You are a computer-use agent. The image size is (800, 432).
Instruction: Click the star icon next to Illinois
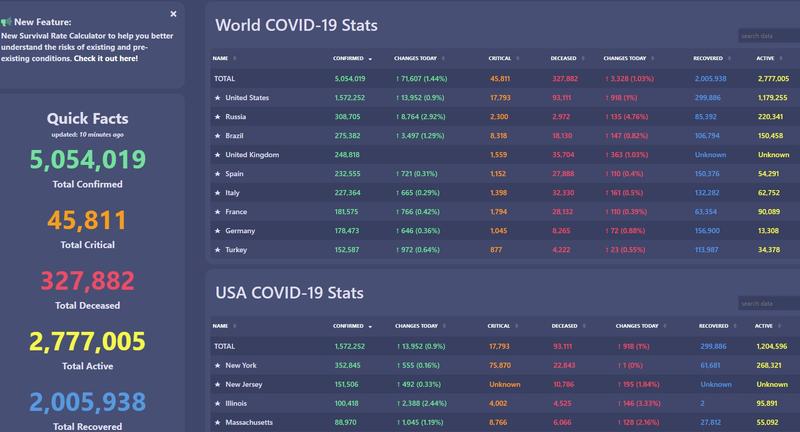[217, 404]
